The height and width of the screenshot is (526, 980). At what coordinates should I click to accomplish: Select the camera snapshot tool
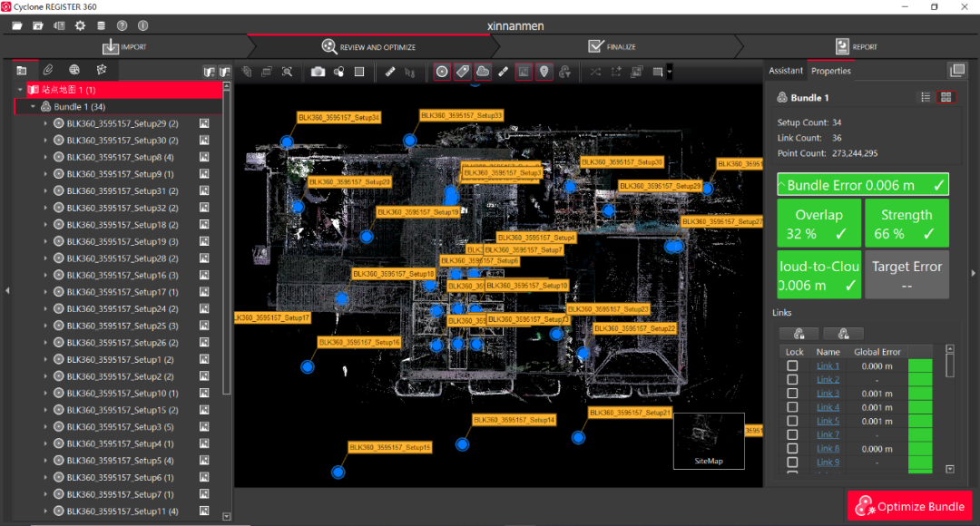click(318, 72)
